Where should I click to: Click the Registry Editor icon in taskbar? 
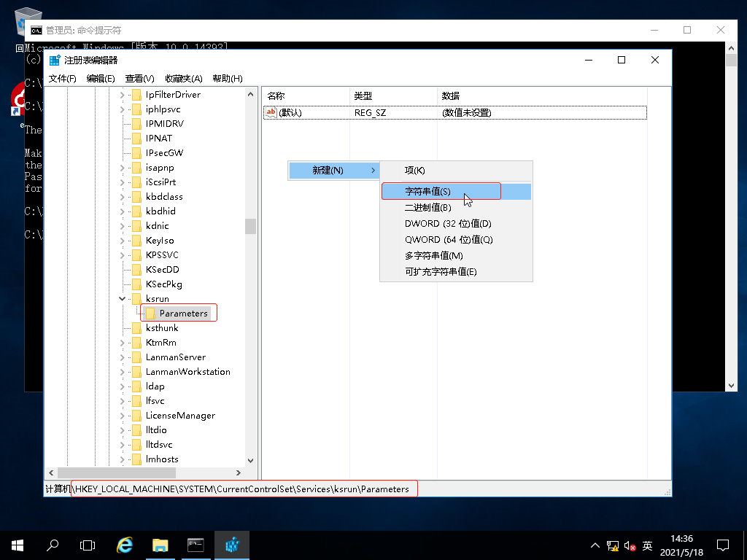pyautogui.click(x=232, y=545)
